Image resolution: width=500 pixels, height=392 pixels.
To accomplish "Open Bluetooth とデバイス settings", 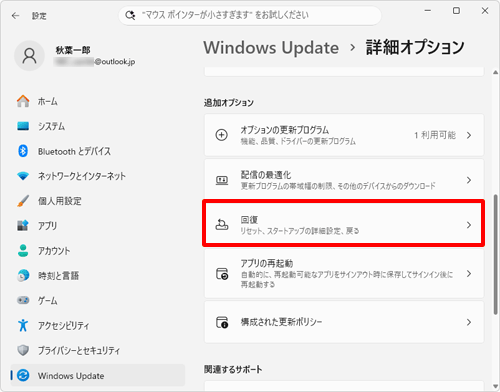I will click(x=98, y=151).
